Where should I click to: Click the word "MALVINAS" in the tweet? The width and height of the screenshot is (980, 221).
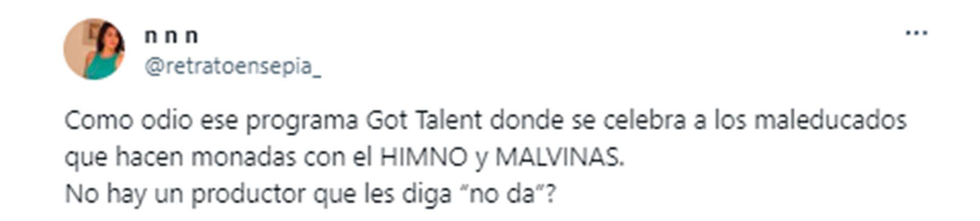coord(559,157)
